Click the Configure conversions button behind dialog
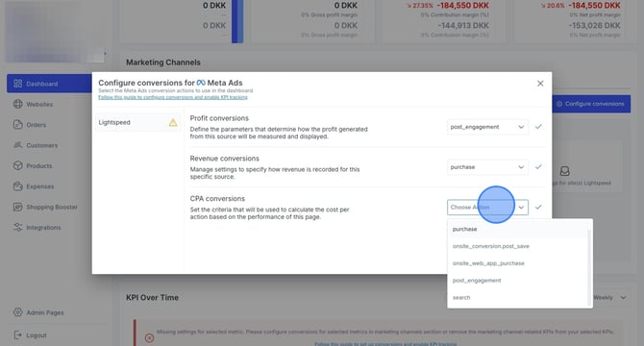Screen dimensions: 644x346 591,104
